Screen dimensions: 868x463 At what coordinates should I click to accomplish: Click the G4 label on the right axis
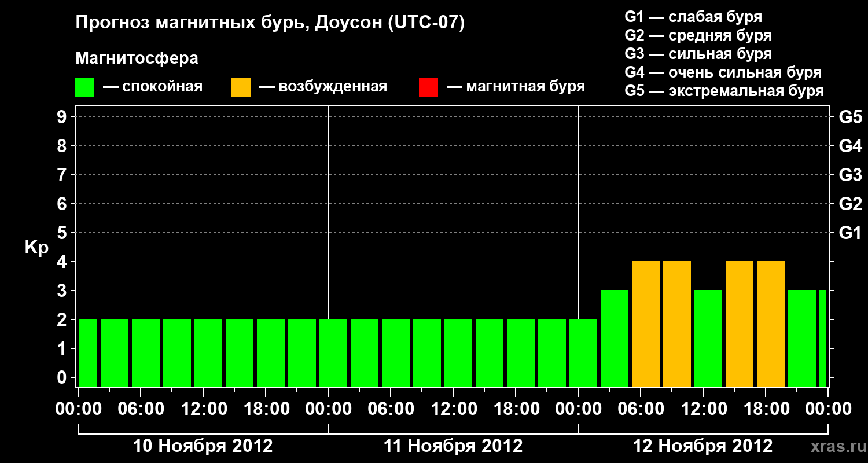tap(851, 146)
